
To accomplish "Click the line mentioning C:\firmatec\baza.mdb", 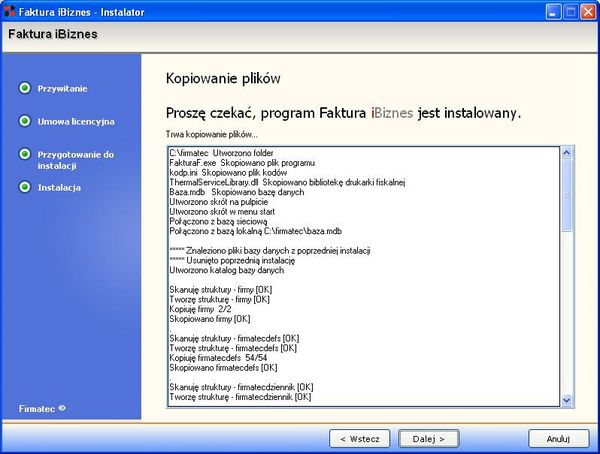I will 256,231.
